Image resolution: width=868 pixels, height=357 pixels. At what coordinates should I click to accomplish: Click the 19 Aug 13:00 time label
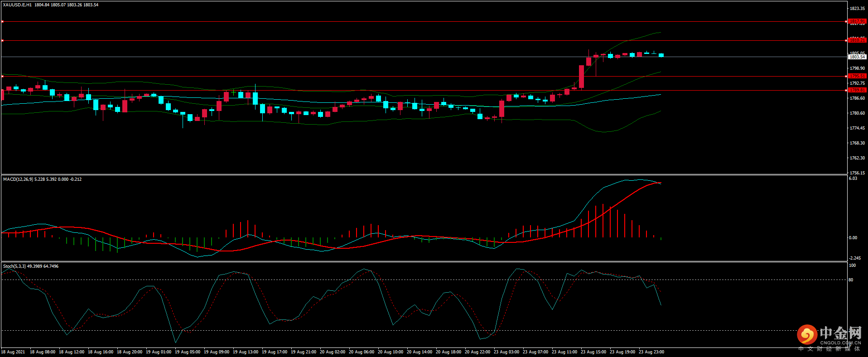click(x=246, y=352)
